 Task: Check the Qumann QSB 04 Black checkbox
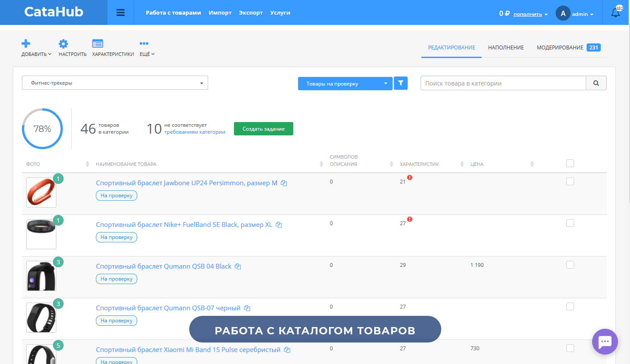(x=570, y=265)
